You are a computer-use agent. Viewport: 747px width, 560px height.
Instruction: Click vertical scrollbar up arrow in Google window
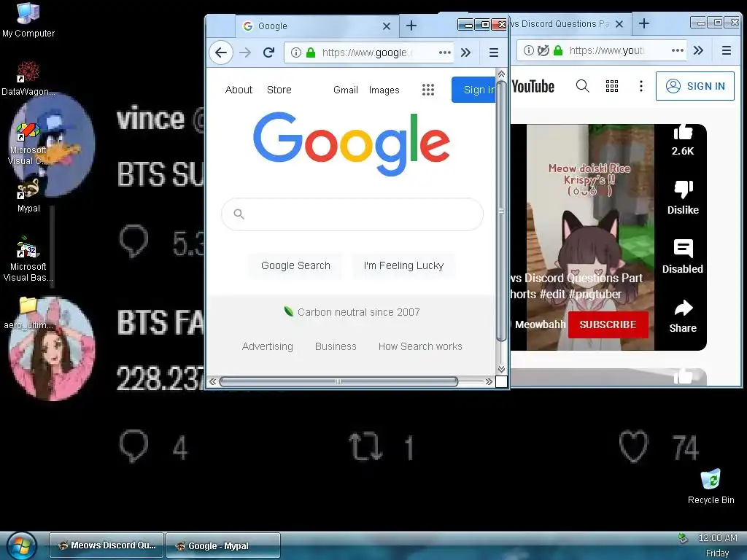501,74
